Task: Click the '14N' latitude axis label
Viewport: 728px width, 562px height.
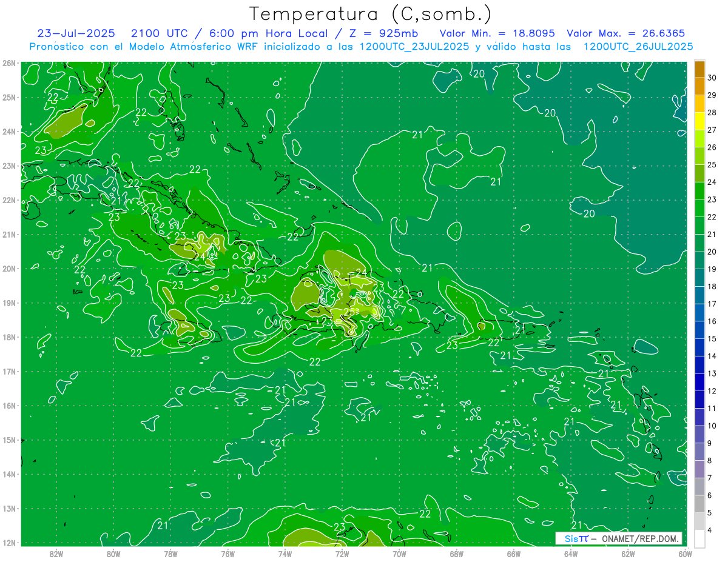Action: pos(9,474)
